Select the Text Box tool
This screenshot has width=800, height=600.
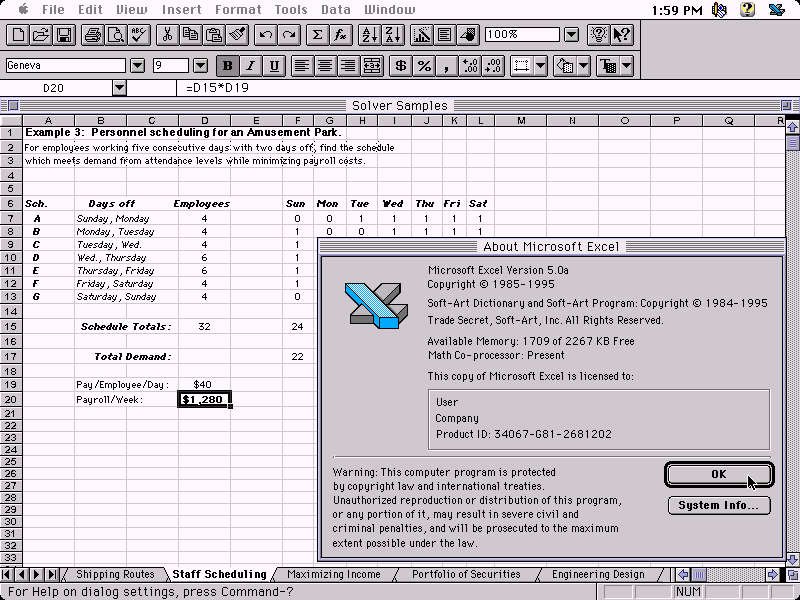pyautogui.click(x=444, y=35)
